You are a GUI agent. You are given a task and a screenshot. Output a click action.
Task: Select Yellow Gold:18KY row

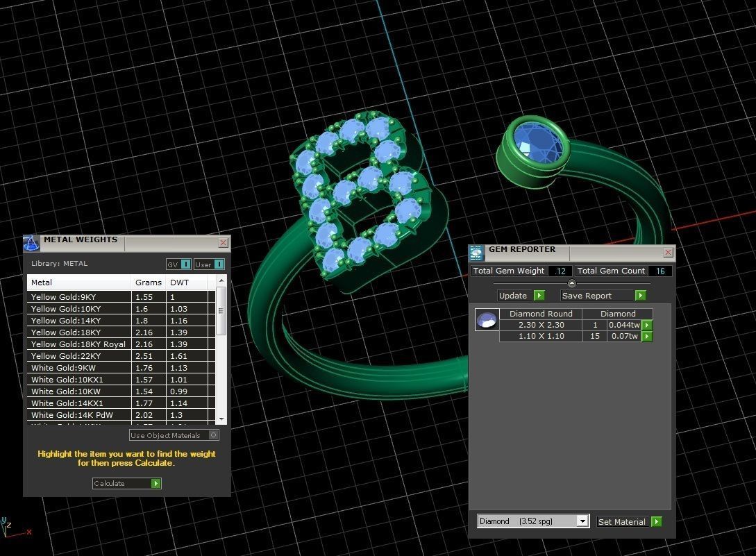pos(78,332)
